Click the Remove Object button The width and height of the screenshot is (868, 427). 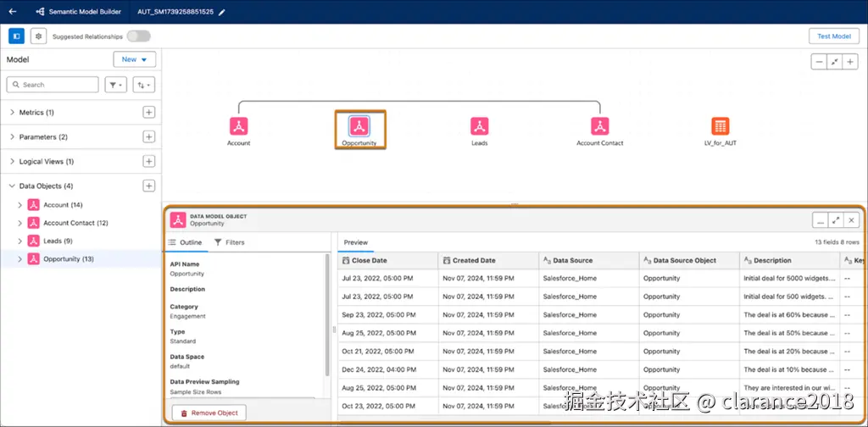click(209, 413)
